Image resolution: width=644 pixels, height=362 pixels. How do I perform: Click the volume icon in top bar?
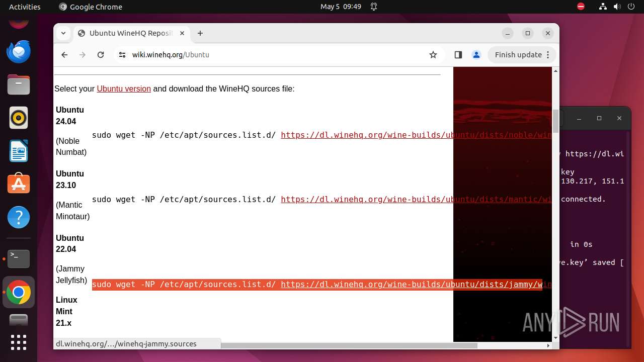[617, 7]
